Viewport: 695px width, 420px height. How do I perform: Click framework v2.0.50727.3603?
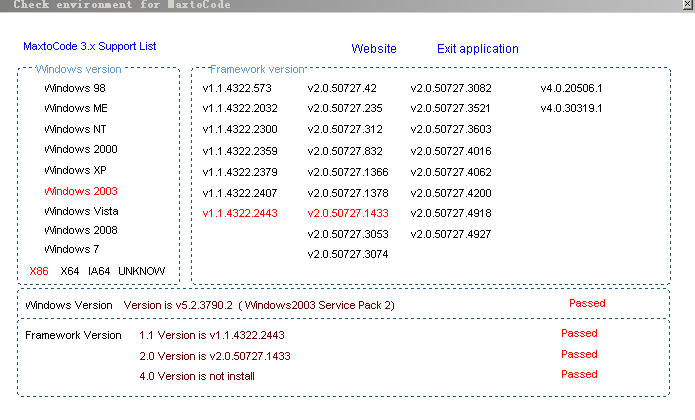451,129
